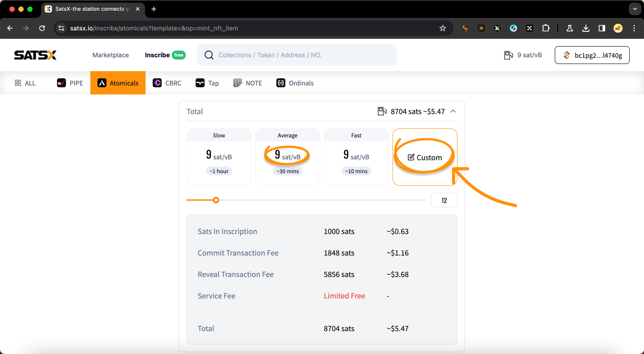
Task: Open the Chrome three-dot menu
Action: point(634,28)
